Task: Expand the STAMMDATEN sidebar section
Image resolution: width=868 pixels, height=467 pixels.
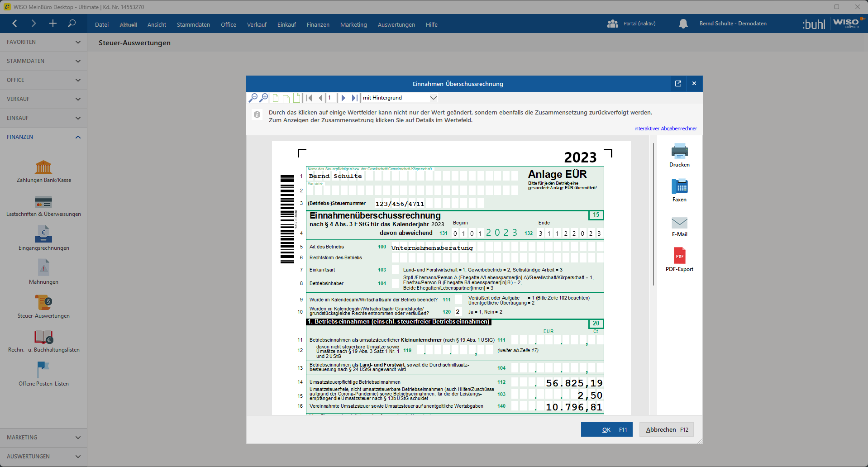Action: coord(43,61)
